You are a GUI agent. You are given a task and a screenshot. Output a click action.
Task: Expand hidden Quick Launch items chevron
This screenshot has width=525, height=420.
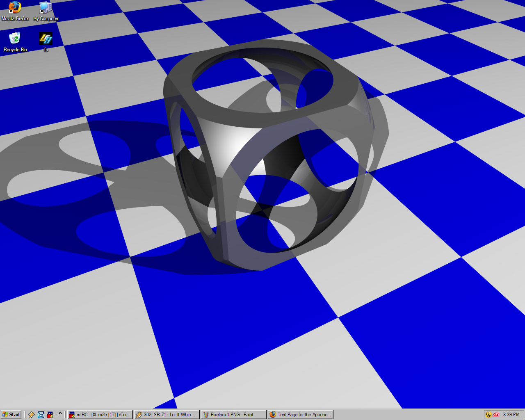(x=60, y=413)
